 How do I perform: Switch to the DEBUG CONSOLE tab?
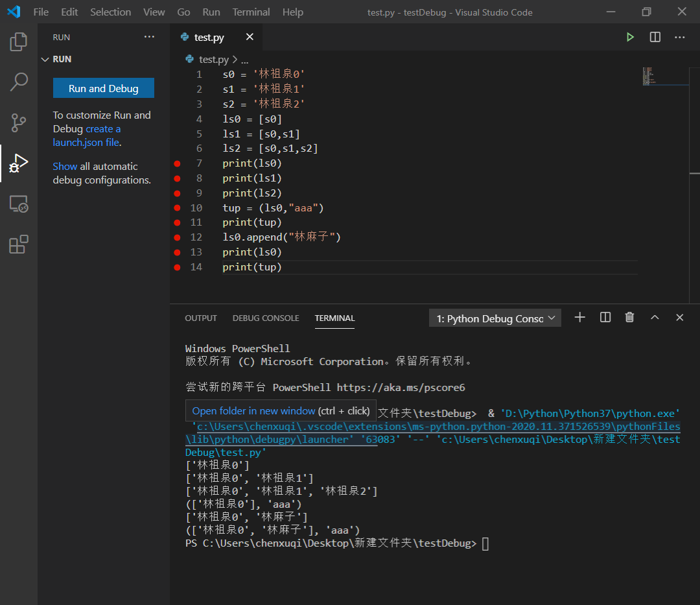pos(265,318)
